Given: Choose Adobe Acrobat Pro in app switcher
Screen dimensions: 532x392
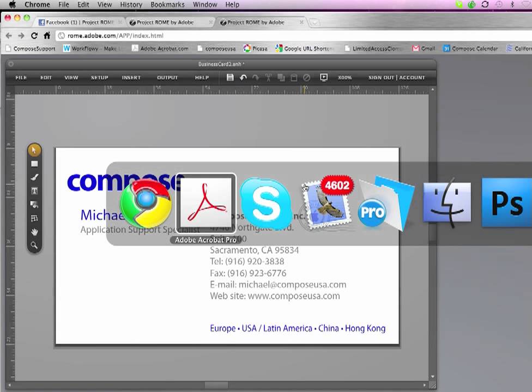Looking at the screenshot, I should point(205,203).
